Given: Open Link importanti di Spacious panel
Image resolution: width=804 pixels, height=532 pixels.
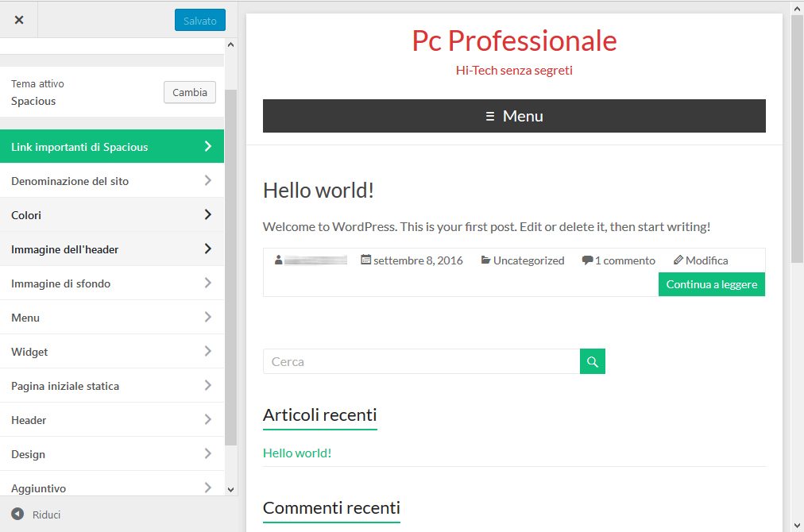Looking at the screenshot, I should (x=111, y=147).
